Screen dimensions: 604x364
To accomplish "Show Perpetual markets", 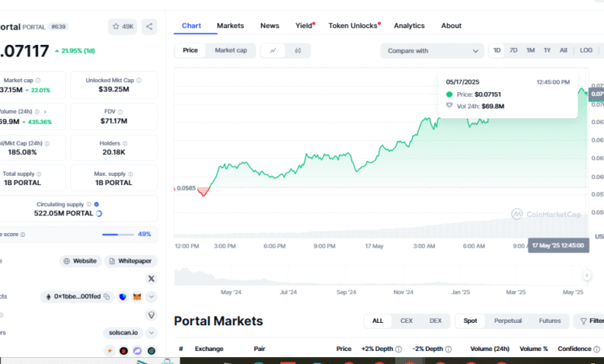I will point(508,321).
